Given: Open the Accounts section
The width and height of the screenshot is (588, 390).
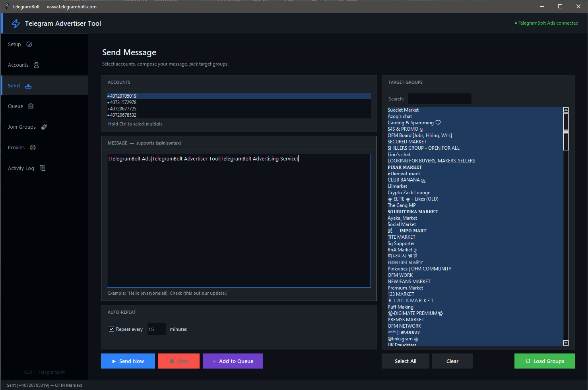Looking at the screenshot, I should pyautogui.click(x=45, y=65).
